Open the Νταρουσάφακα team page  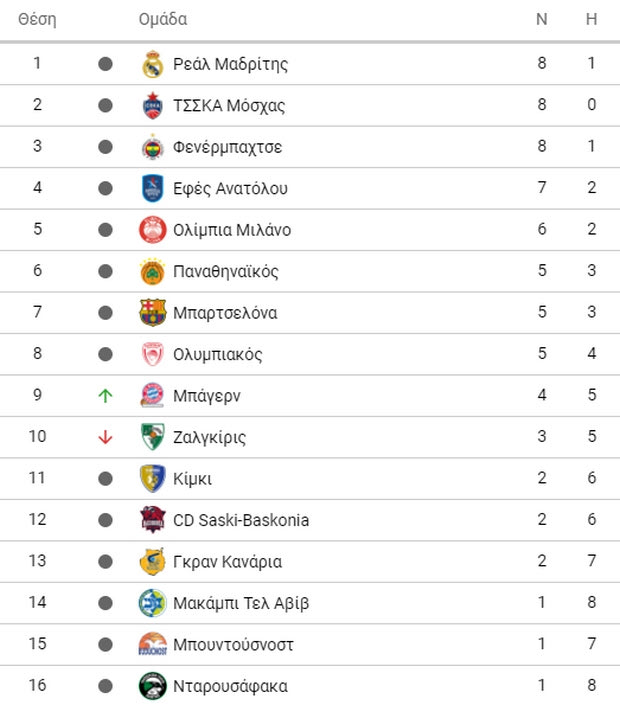230,686
